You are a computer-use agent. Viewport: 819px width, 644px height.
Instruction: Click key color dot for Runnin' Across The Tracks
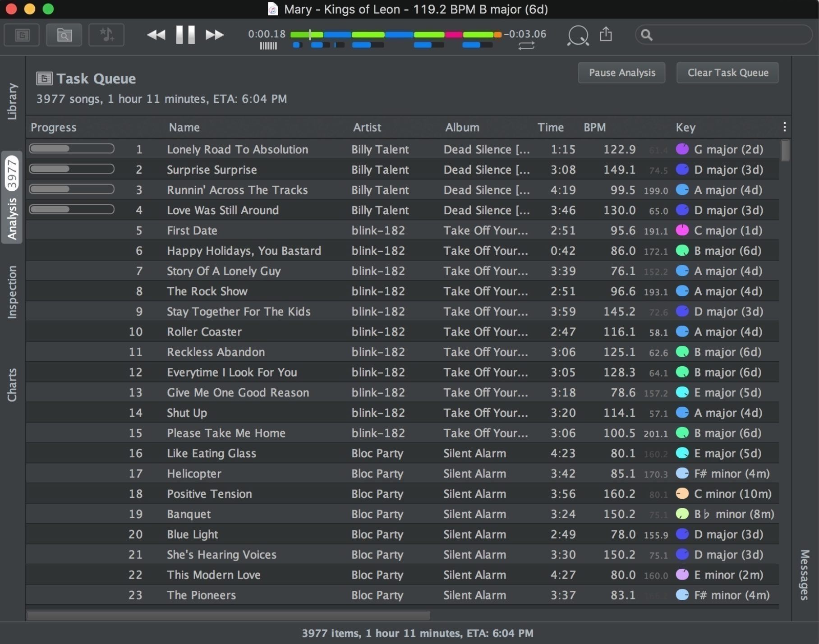tap(682, 189)
